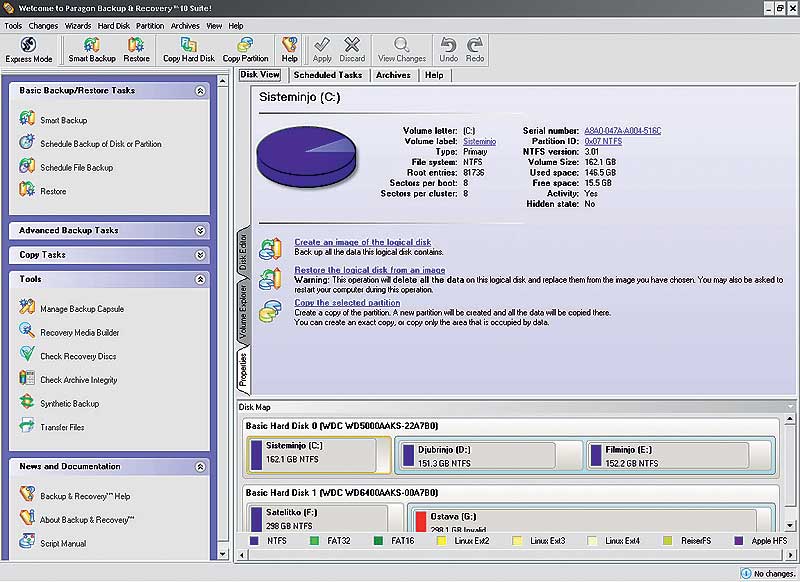Switch to Express Mode in toolbar

point(29,49)
